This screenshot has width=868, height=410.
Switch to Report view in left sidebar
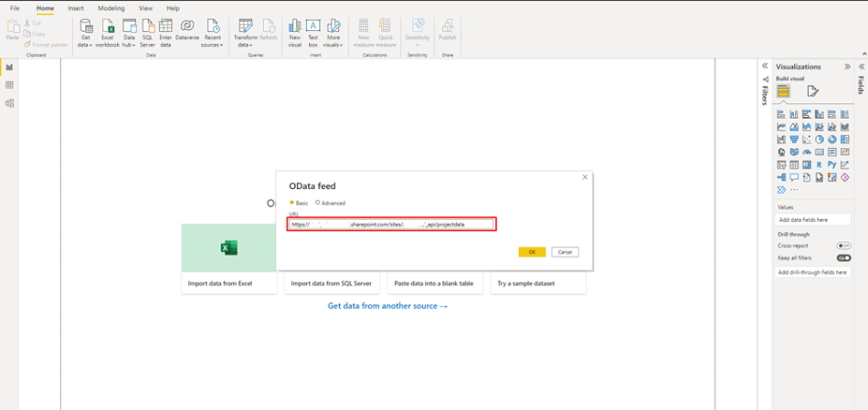point(9,67)
